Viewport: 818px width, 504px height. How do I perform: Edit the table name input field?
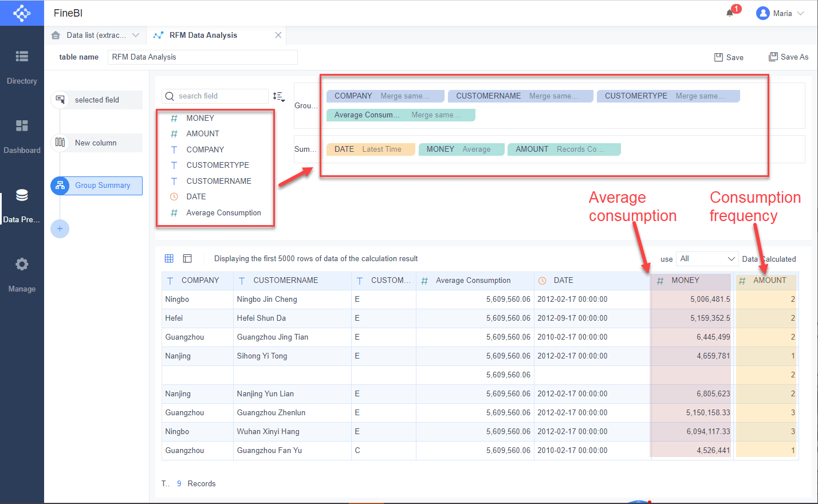click(x=203, y=57)
